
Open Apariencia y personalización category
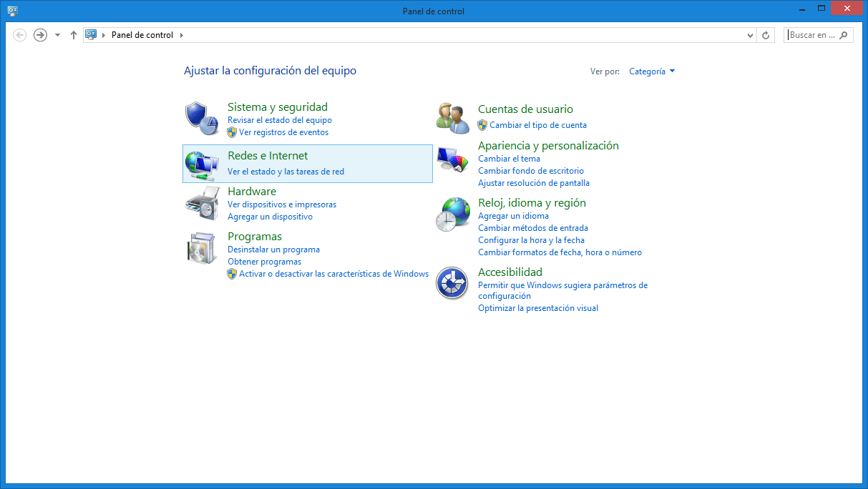tap(548, 146)
